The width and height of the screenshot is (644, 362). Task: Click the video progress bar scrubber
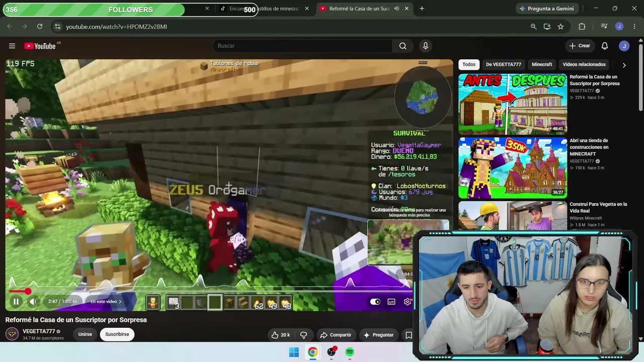click(28, 291)
